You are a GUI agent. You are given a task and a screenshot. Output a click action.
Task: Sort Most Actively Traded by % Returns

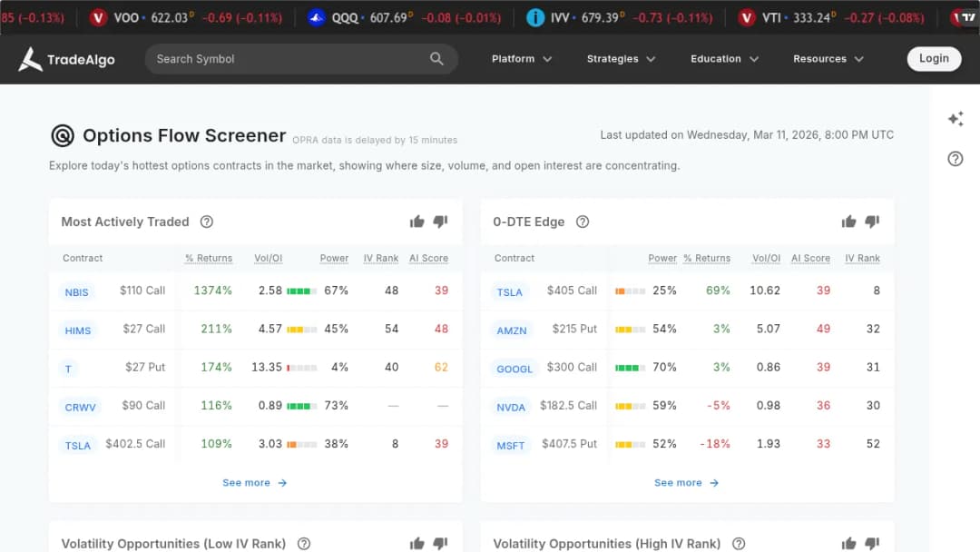[209, 258]
